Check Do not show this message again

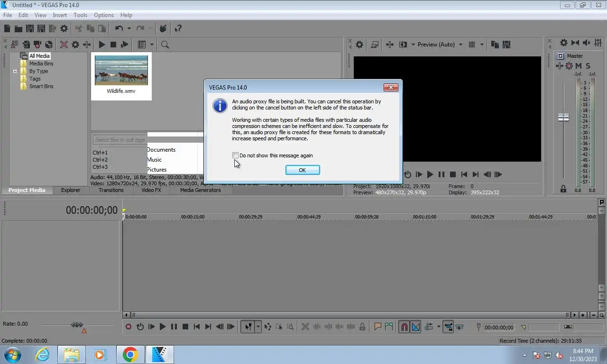(x=235, y=155)
